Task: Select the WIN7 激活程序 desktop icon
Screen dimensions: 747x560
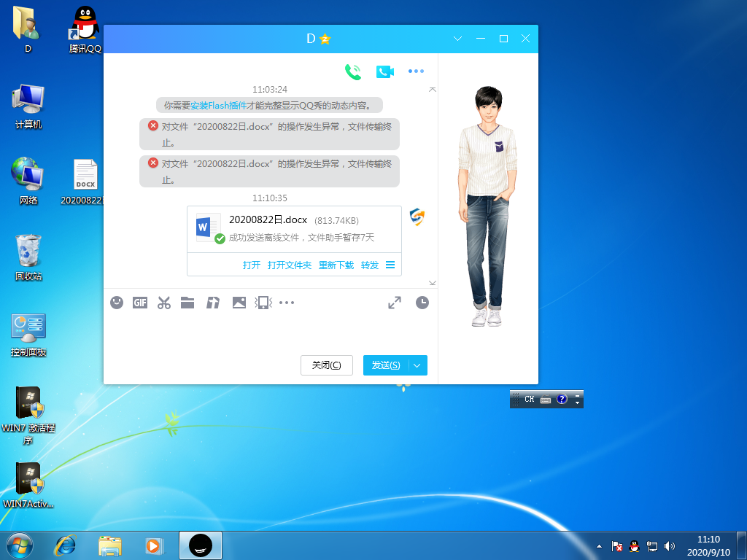Action: point(28,415)
